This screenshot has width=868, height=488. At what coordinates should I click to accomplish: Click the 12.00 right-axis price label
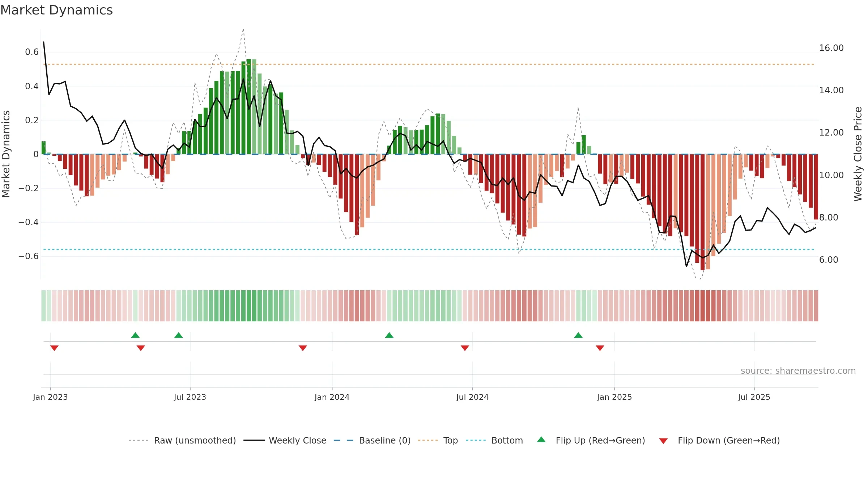point(831,132)
